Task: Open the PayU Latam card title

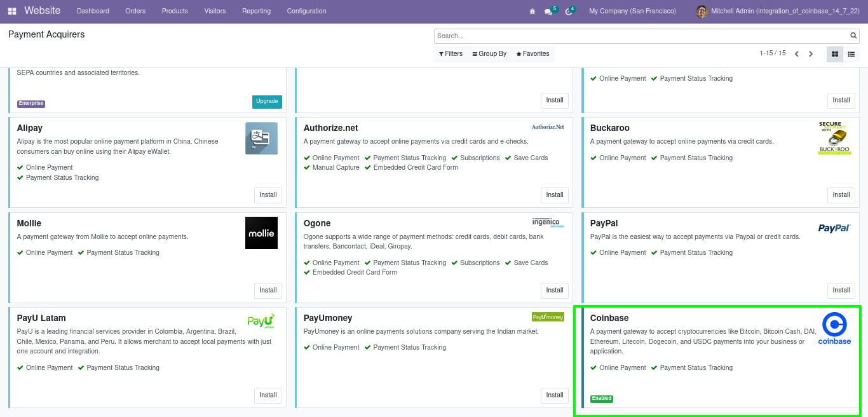Action: [x=41, y=318]
